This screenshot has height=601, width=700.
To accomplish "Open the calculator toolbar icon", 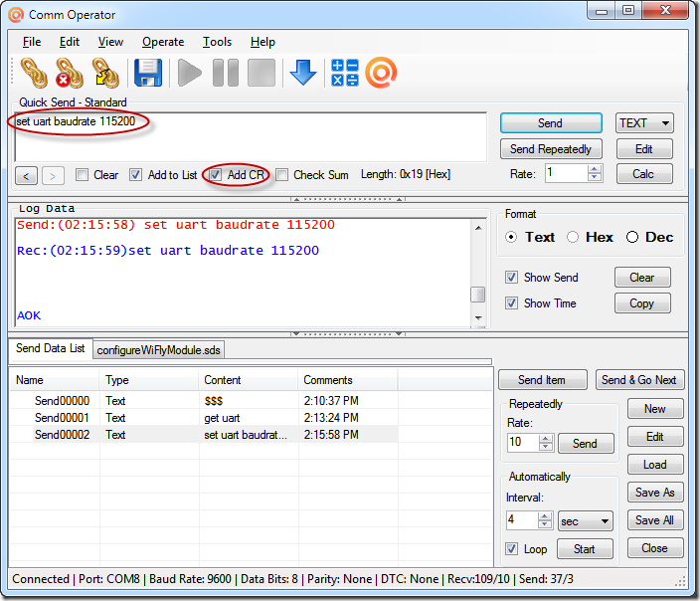I will pos(345,73).
